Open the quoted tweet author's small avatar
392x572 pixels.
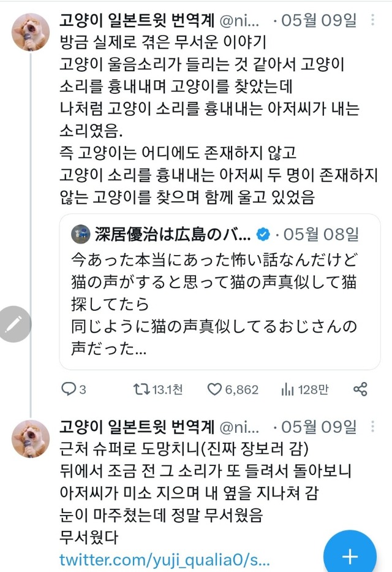tap(80, 234)
